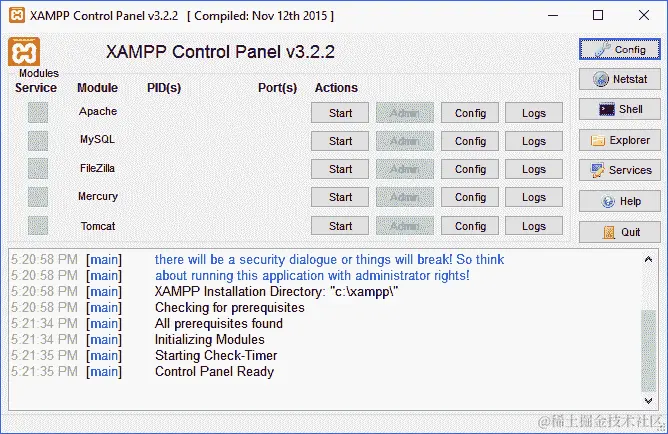Open Tomcat Logs menu

[x=534, y=226]
